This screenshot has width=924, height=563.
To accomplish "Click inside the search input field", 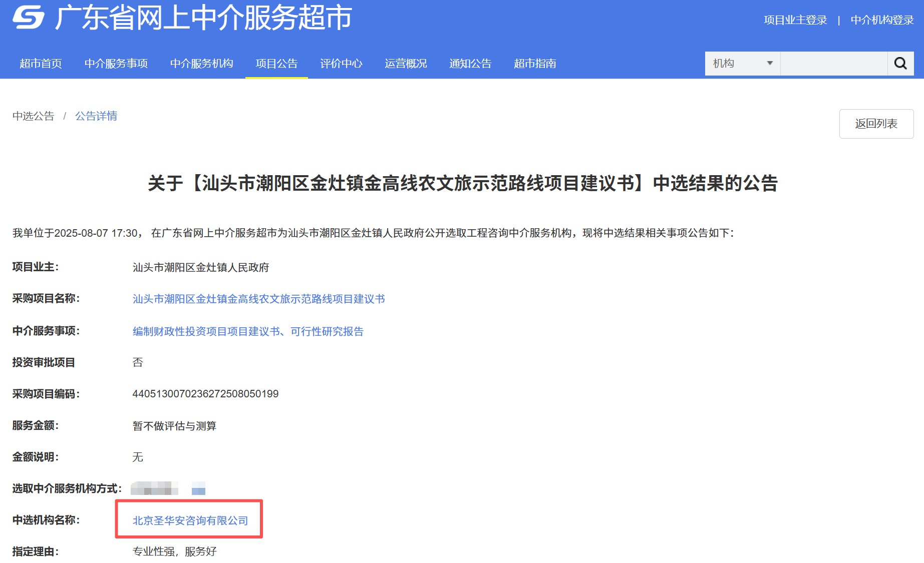I will coord(834,64).
